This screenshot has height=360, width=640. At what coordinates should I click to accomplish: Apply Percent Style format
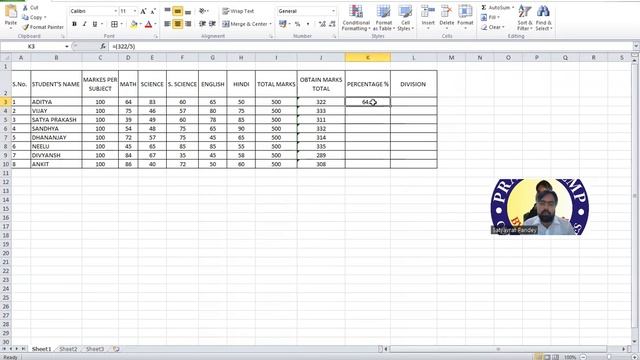pos(298,24)
